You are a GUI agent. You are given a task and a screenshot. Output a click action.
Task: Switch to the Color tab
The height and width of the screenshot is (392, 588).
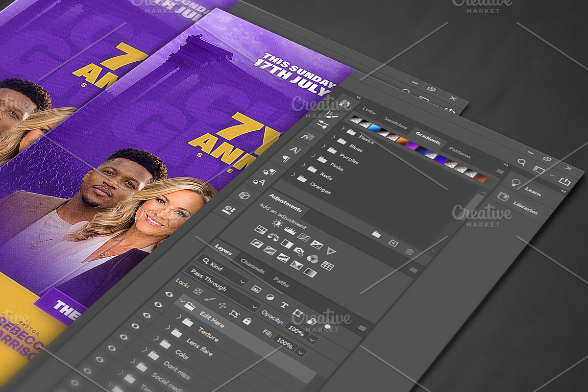point(369,112)
